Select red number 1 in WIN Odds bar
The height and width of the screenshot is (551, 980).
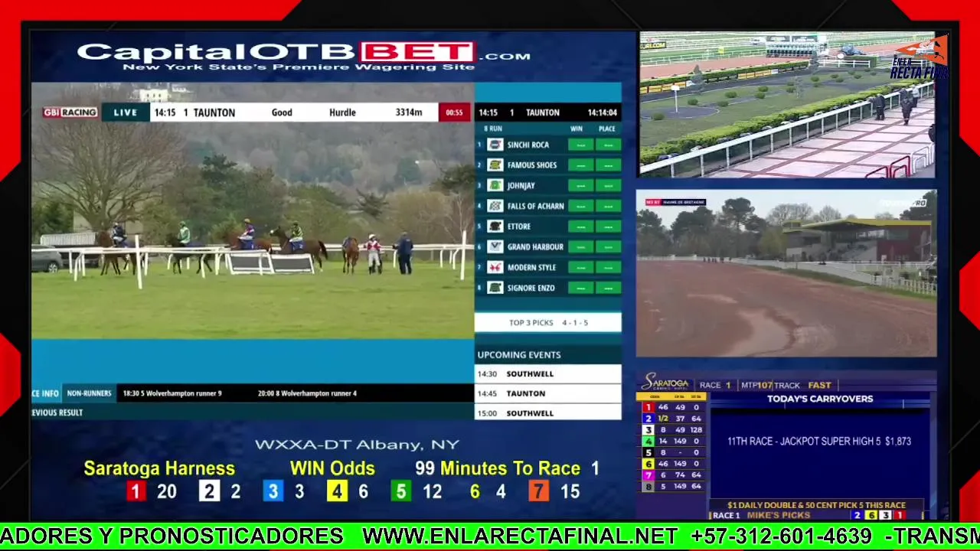click(136, 491)
